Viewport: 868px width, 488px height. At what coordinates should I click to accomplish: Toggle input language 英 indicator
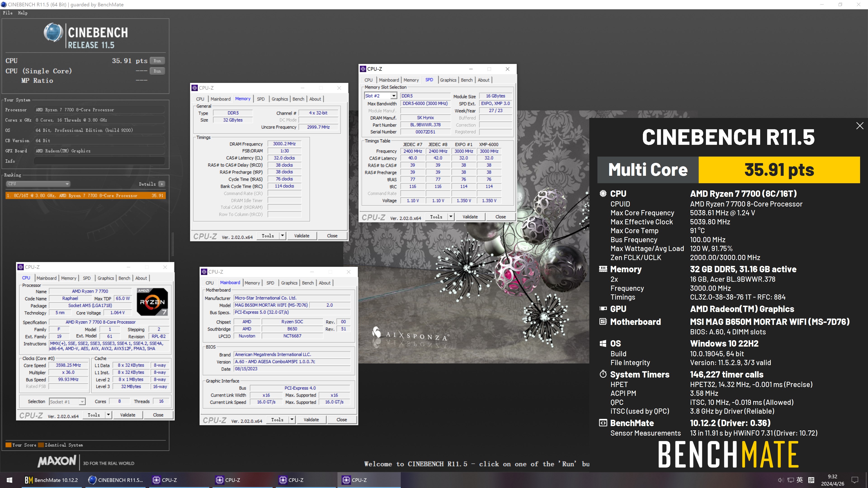pos(800,480)
